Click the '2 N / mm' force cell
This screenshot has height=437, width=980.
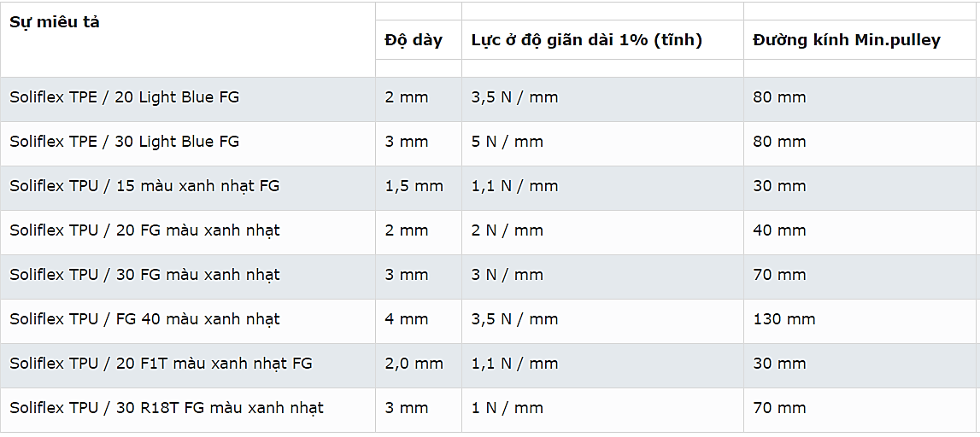click(507, 230)
